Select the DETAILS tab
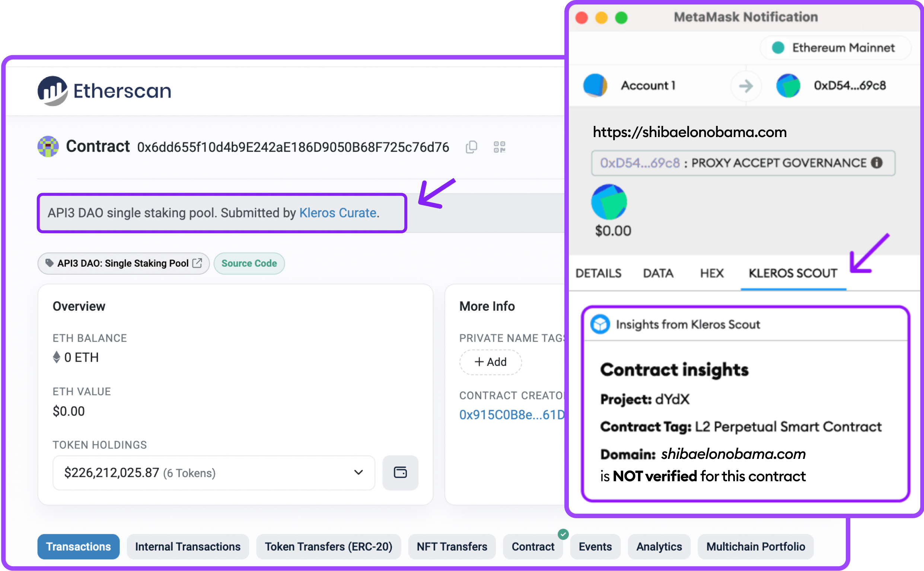The image size is (924, 571). [x=598, y=273]
